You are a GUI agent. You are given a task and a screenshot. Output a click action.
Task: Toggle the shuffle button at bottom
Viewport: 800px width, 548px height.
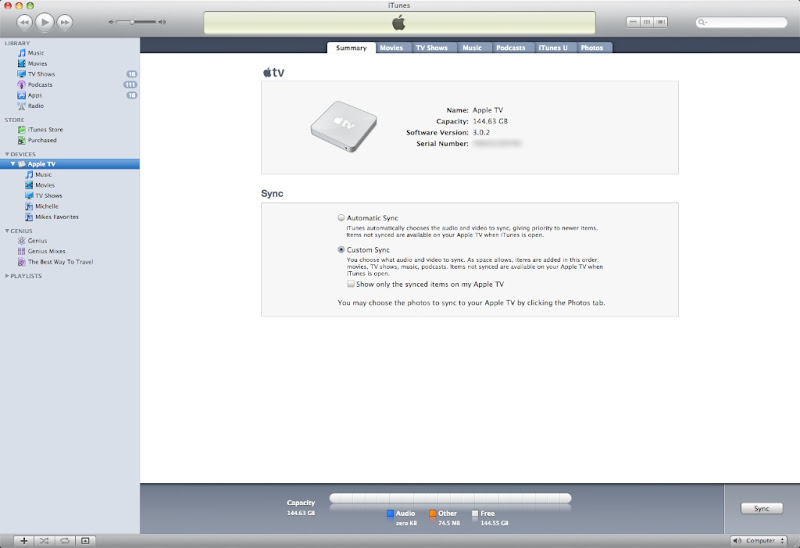pos(44,540)
